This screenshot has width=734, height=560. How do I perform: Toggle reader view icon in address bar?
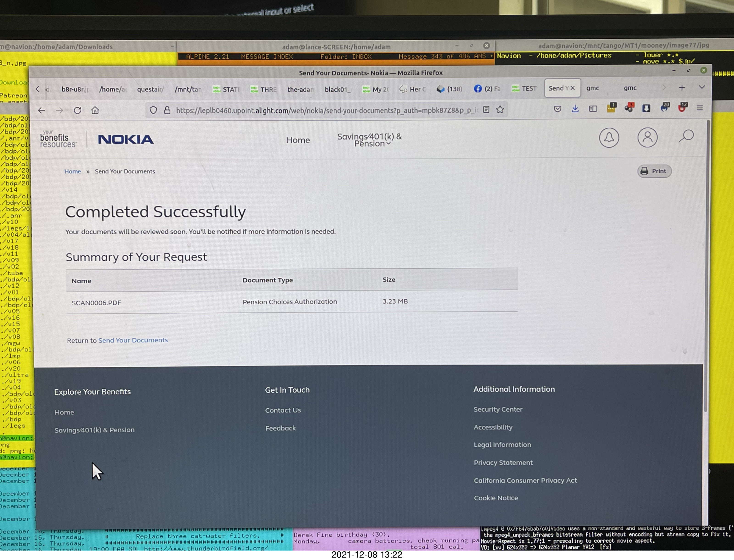pos(486,109)
